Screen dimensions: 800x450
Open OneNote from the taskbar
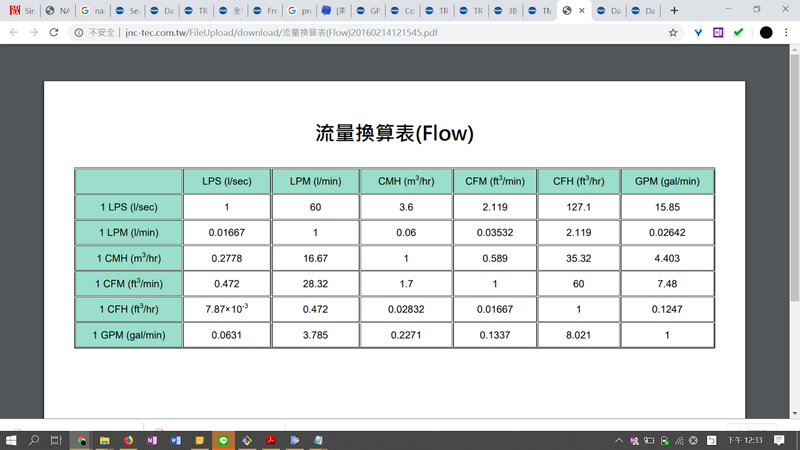click(x=152, y=440)
